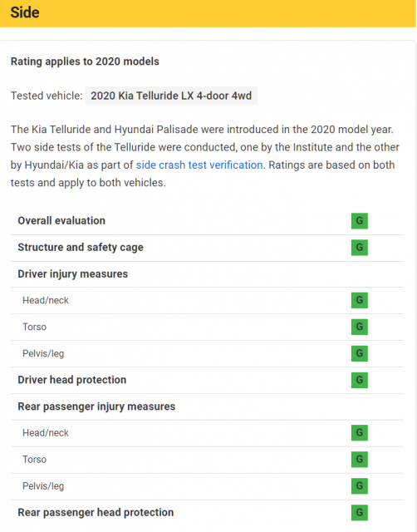This screenshot has height=532, width=417.
Task: Click the Rear passenger head protection G badge
Action: pos(360,512)
